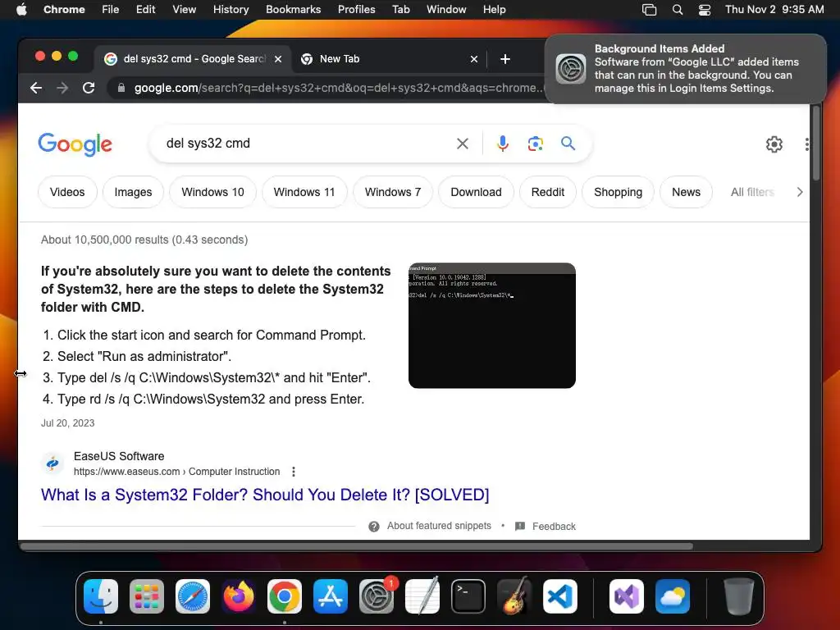Open Finder from the Dock
This screenshot has width=840, height=630.
tap(101, 596)
